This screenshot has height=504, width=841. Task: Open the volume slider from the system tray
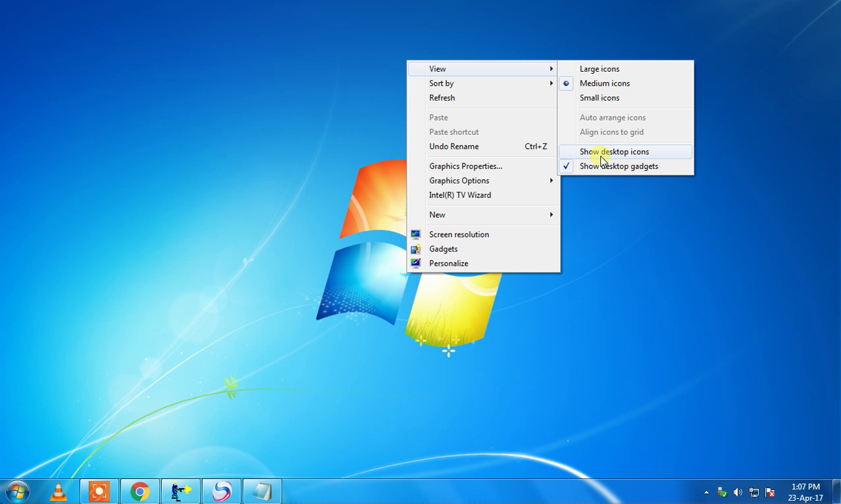coord(738,491)
